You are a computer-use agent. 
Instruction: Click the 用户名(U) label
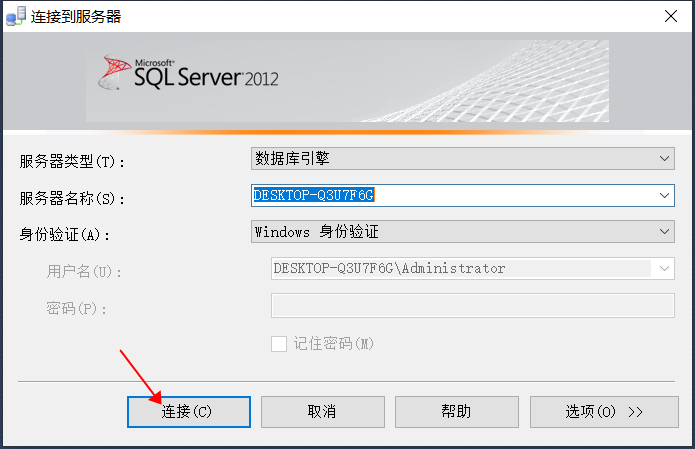(x=84, y=271)
